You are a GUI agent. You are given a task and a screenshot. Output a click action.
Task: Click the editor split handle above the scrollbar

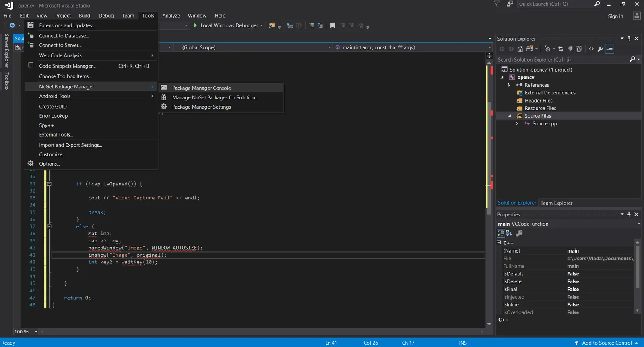pyautogui.click(x=489, y=55)
